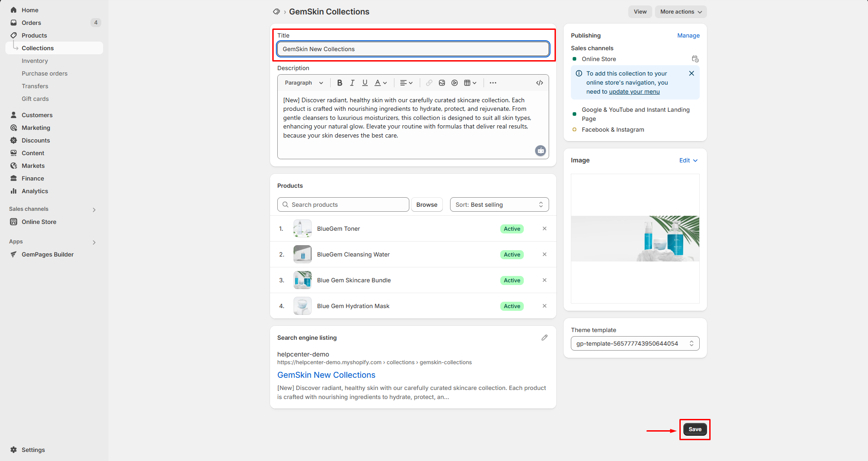Insert video using the play icon

click(x=455, y=83)
